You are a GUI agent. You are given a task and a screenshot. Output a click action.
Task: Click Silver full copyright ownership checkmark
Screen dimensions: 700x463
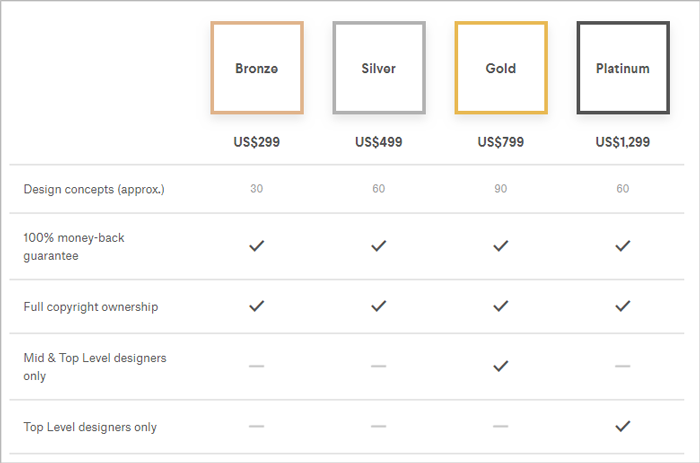point(379,307)
